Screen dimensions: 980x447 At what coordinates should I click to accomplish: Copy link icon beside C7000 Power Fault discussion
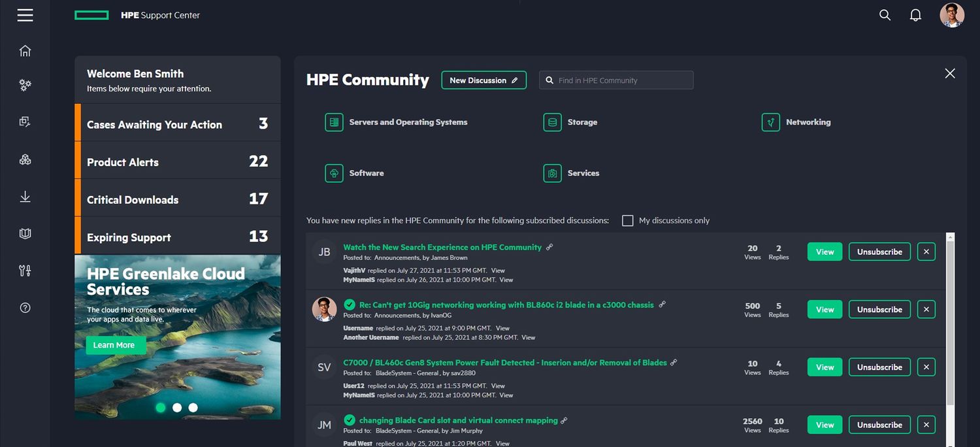pyautogui.click(x=674, y=362)
